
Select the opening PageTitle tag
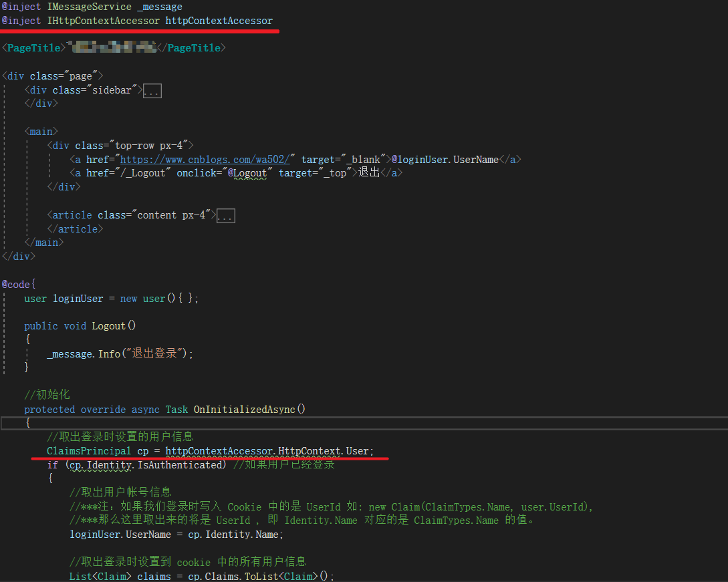[x=34, y=48]
